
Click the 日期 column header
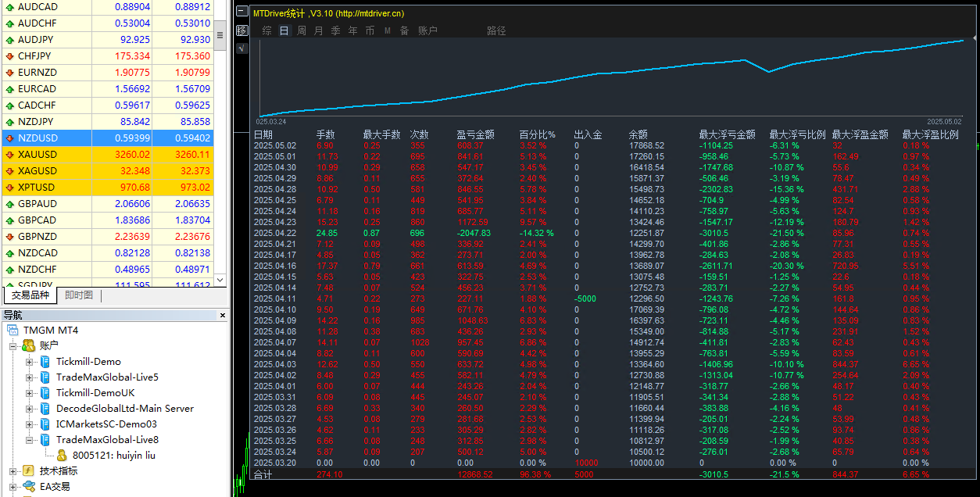coord(263,134)
